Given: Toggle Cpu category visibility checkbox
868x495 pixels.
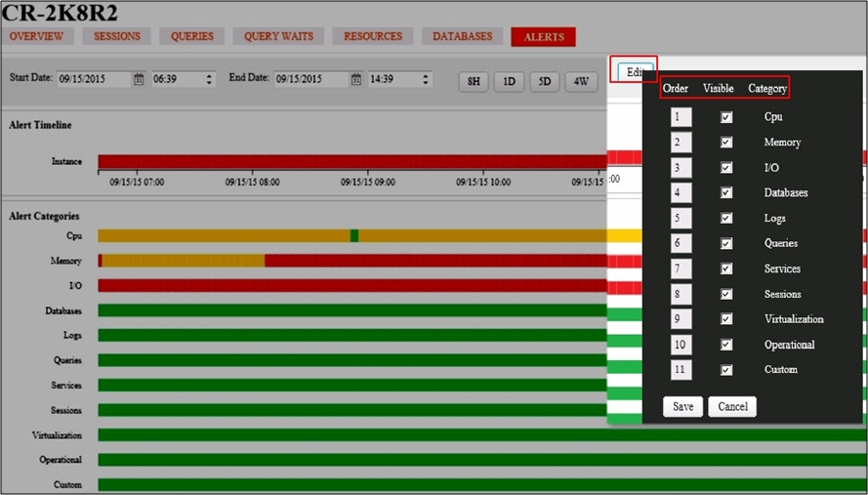Looking at the screenshot, I should [726, 117].
